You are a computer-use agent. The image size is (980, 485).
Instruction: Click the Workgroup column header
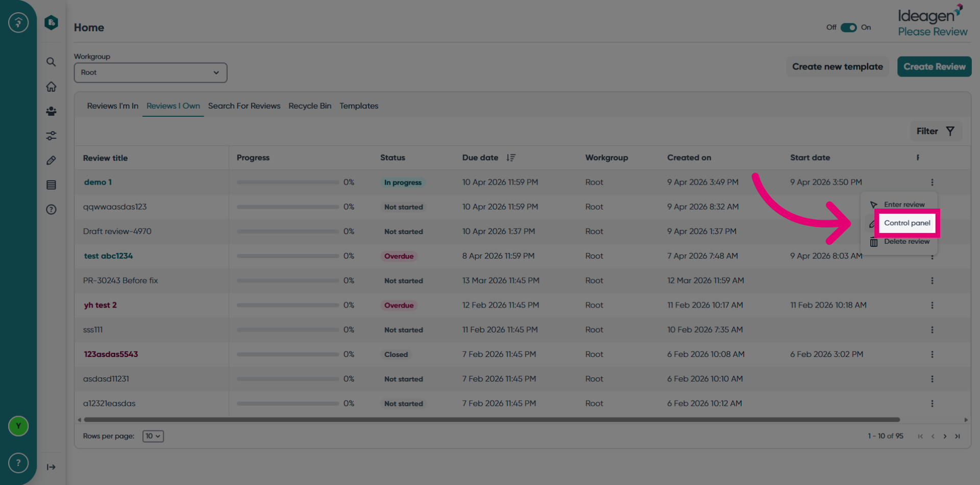606,158
